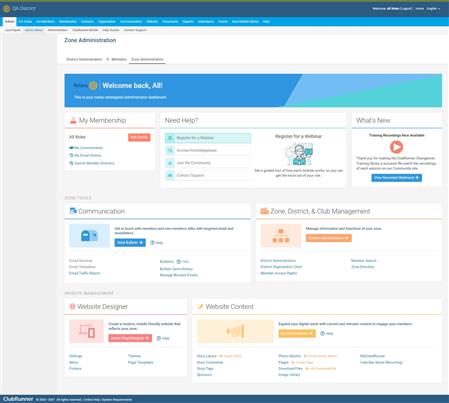Click the Communication mailbox illustration
Image resolution: width=449 pixels, height=403 pixels.
coord(89,236)
